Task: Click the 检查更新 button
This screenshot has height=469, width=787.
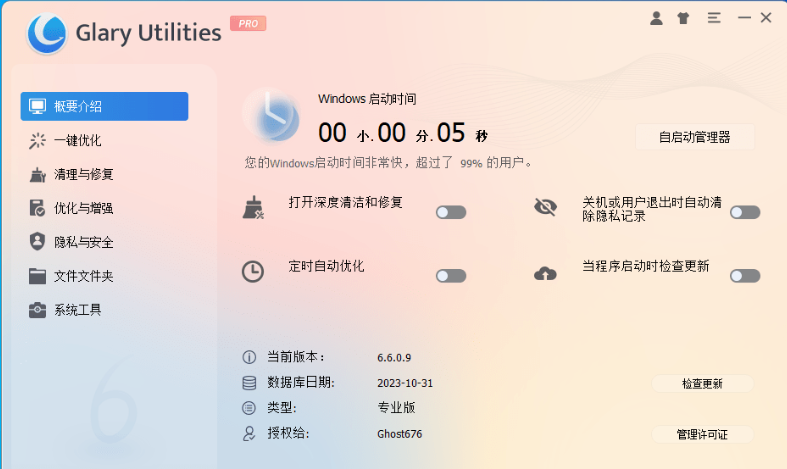Action: click(702, 384)
